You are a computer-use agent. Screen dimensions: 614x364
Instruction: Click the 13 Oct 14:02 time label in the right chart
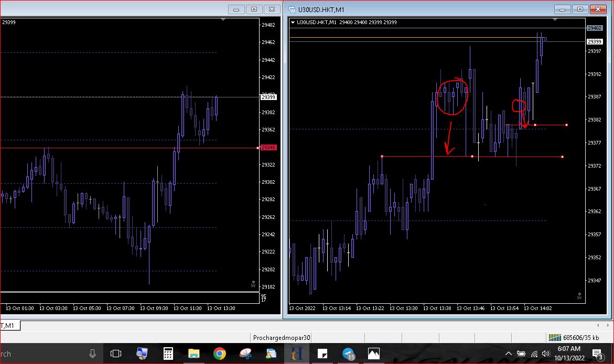click(x=537, y=308)
